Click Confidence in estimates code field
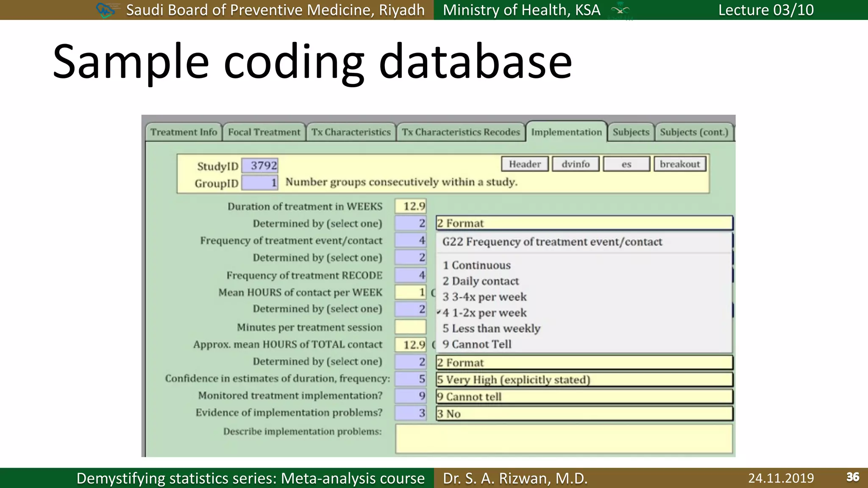The height and width of the screenshot is (488, 868). [x=410, y=378]
